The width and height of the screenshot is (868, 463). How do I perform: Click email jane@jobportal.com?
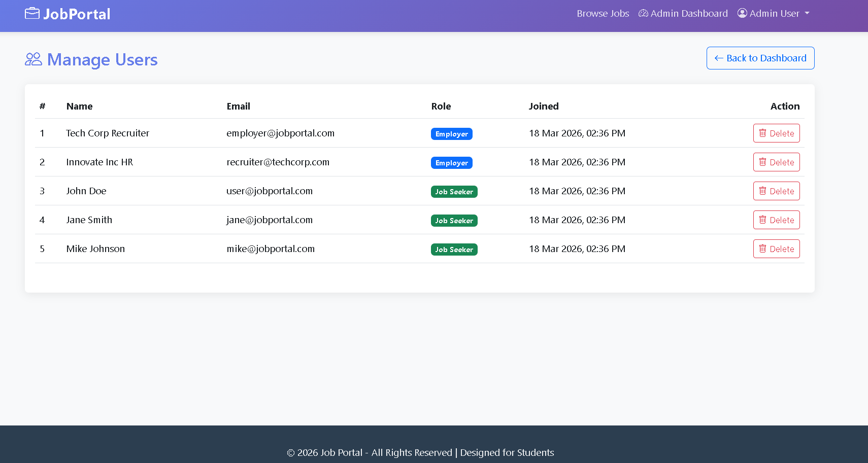[x=270, y=220]
